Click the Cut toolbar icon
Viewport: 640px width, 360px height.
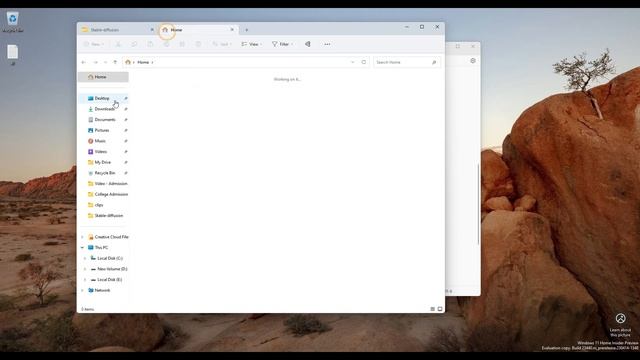point(118,44)
